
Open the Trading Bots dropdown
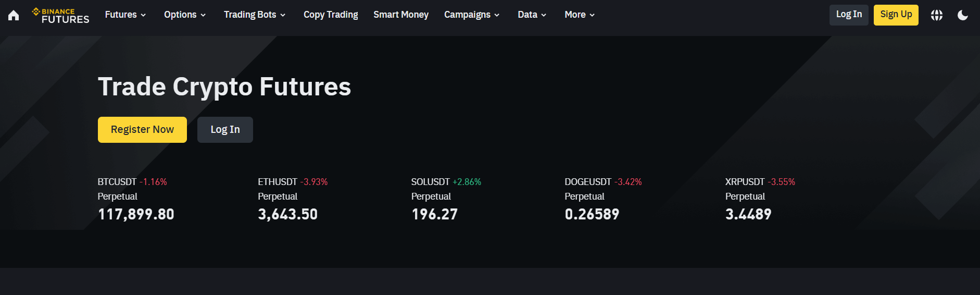coord(255,15)
